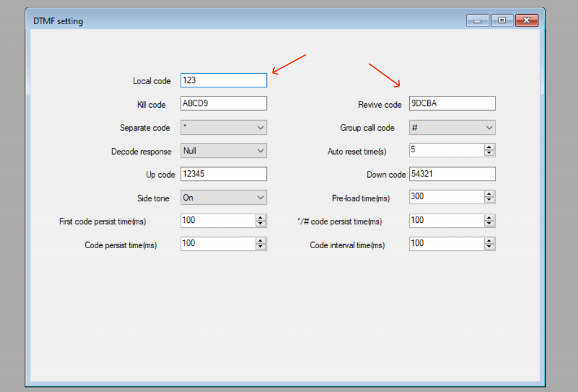The width and height of the screenshot is (578, 392).
Task: Decrease Pre-load time using down arrow
Action: tap(489, 200)
